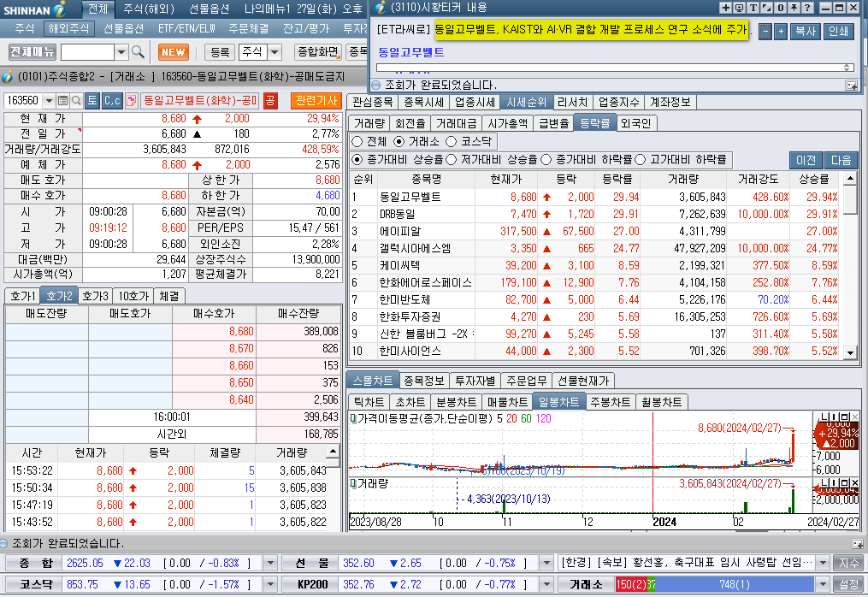Screen dimensions: 868x597
Task: Click the 거래소 red-green-blue advance-decline bar
Action: tap(715, 584)
